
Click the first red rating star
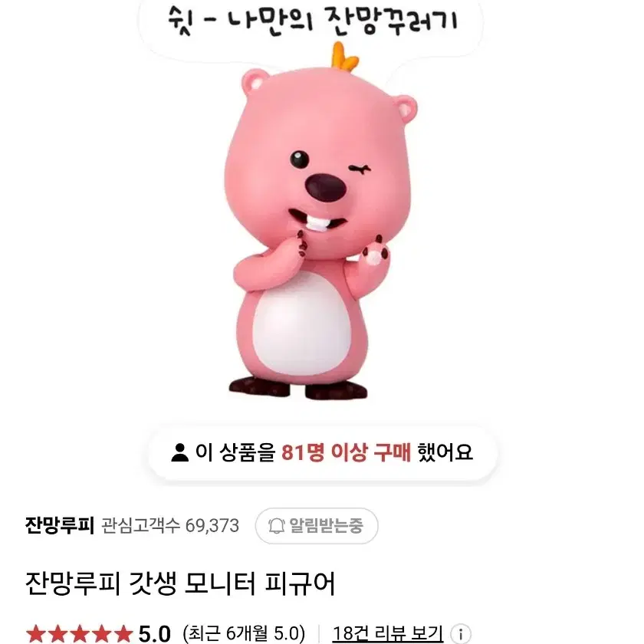tap(35, 634)
